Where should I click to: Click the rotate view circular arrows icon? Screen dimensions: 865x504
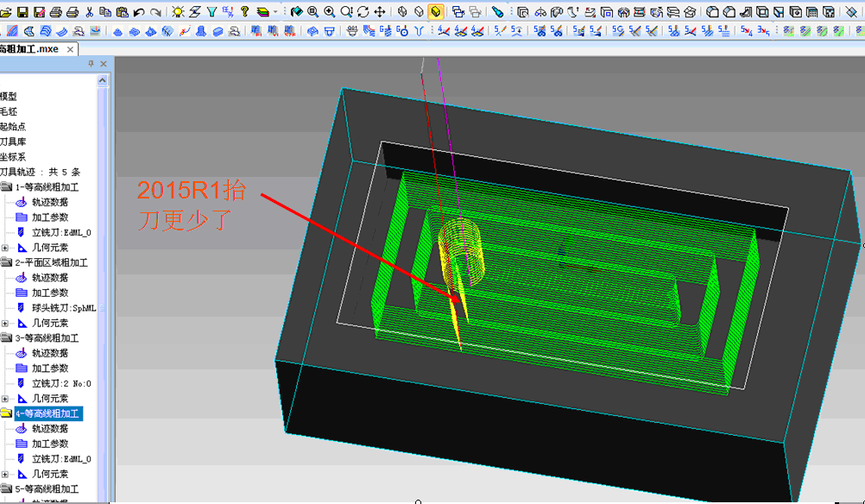tap(363, 12)
